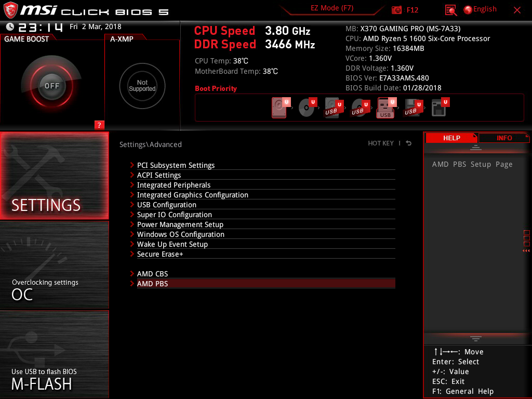Viewport: 532px width, 399px height.
Task: Click the X370 GAMING PRO board name
Action: pyautogui.click(x=410, y=29)
